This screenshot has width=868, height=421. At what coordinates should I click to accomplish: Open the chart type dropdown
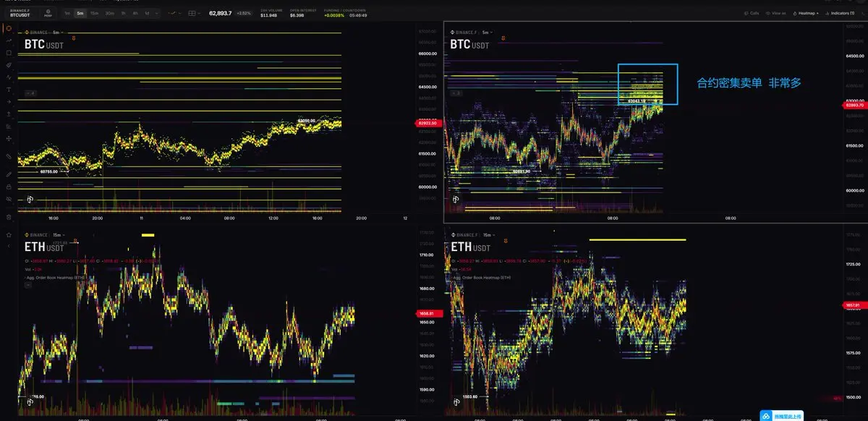pyautogui.click(x=174, y=13)
